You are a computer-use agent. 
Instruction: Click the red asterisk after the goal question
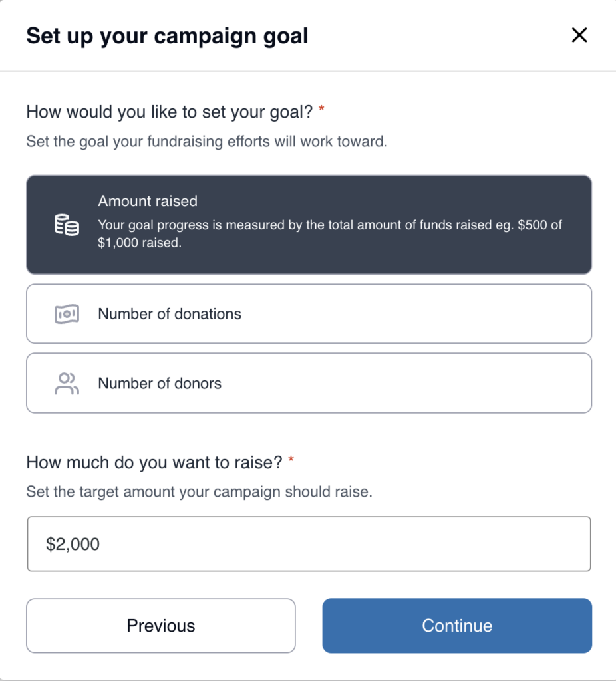[x=322, y=110]
